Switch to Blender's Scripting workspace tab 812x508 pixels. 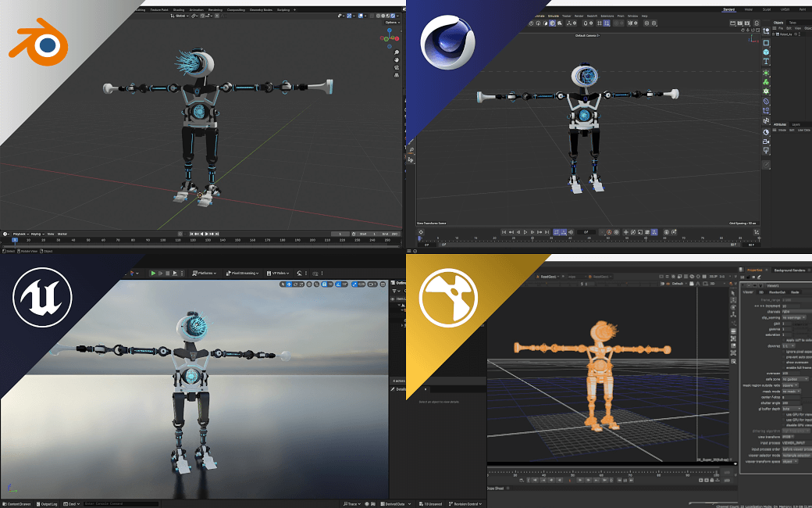(x=283, y=9)
